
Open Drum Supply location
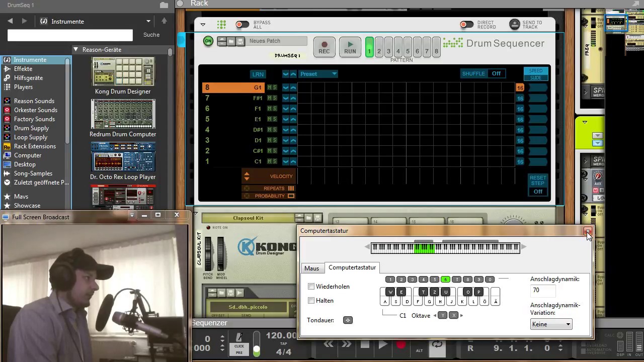[x=31, y=128]
